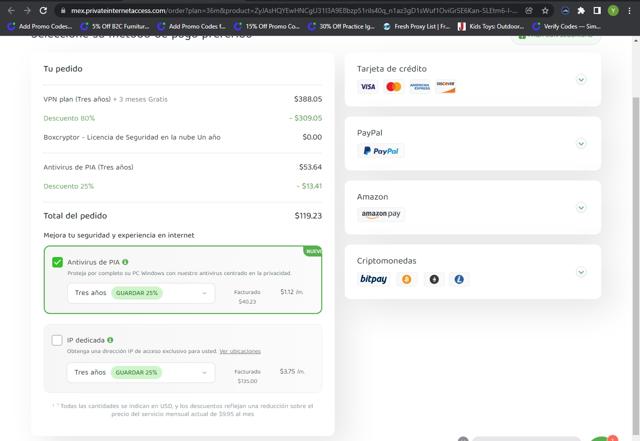Open the 'Fresh Proxy List' bookmark
Image resolution: width=640 pixels, height=441 pixels.
click(416, 27)
